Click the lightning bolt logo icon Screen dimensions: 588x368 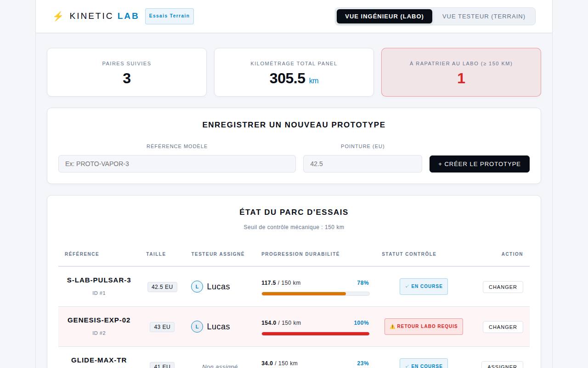click(x=58, y=17)
